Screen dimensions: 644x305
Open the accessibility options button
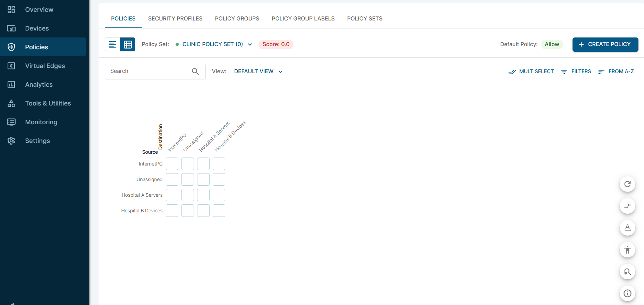coord(627,250)
